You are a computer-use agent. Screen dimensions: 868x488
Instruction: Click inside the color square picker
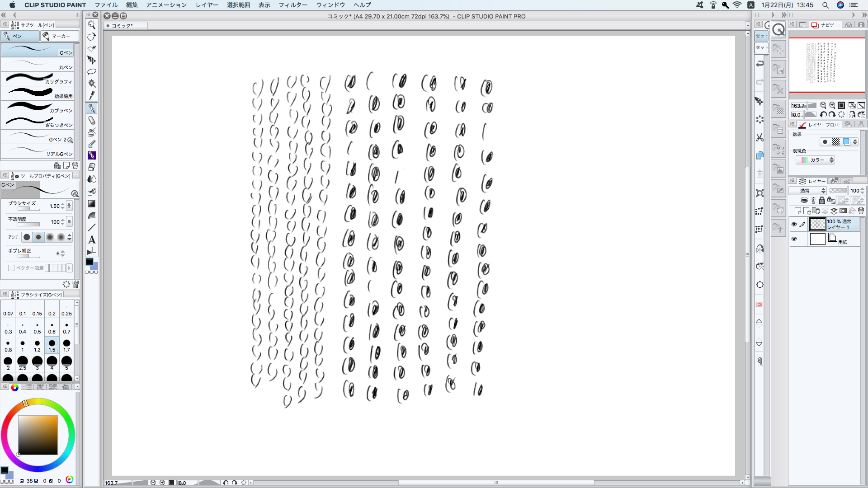[38, 435]
